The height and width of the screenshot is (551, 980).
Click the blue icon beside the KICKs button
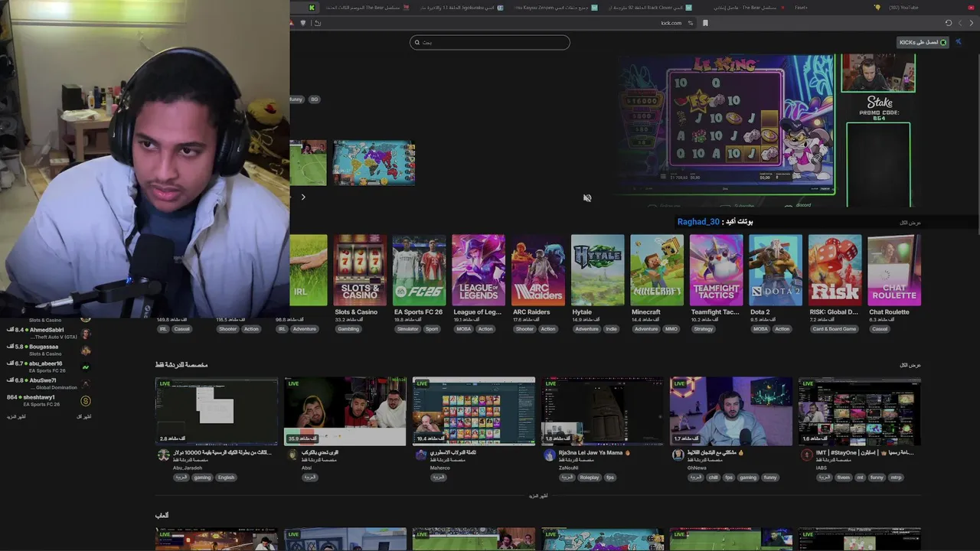959,42
